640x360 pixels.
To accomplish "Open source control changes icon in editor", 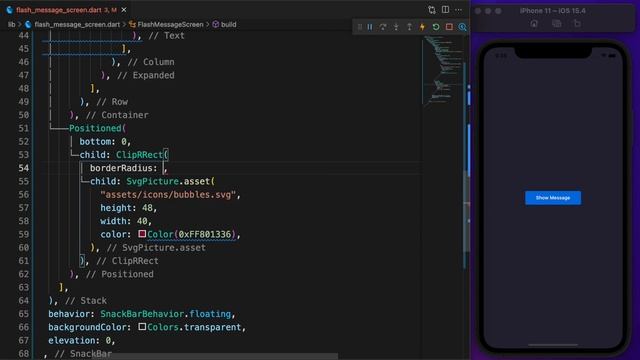I will point(432,10).
